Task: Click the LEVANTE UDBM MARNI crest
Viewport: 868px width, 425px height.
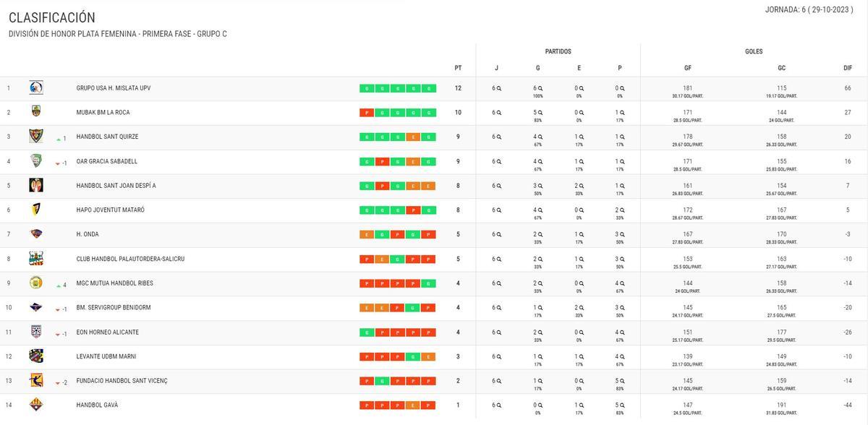Action: (36, 356)
